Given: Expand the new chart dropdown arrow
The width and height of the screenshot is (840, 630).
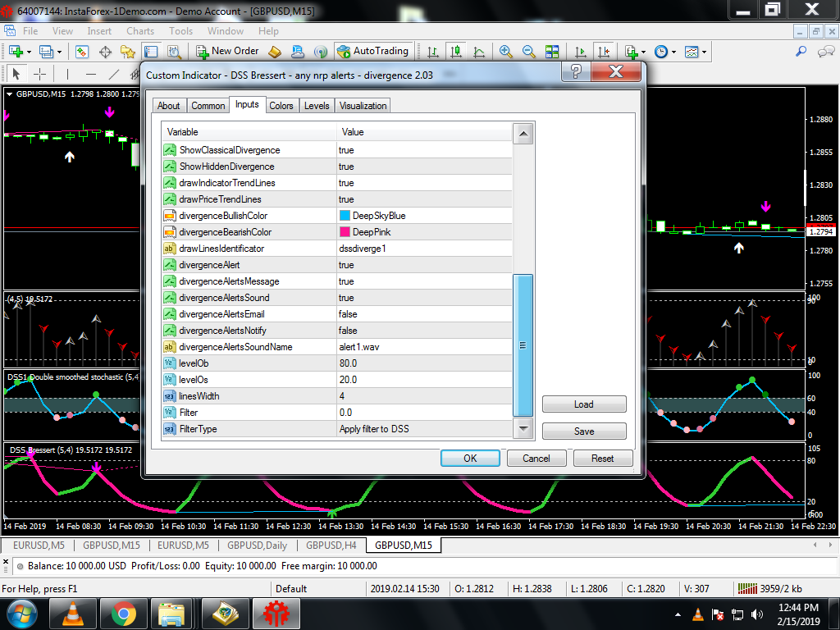Looking at the screenshot, I should coord(30,52).
